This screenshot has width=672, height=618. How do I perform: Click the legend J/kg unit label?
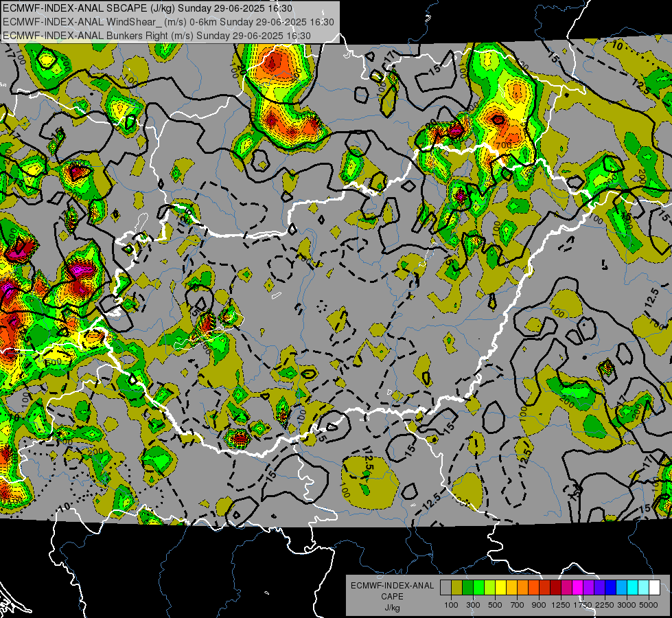click(392, 608)
